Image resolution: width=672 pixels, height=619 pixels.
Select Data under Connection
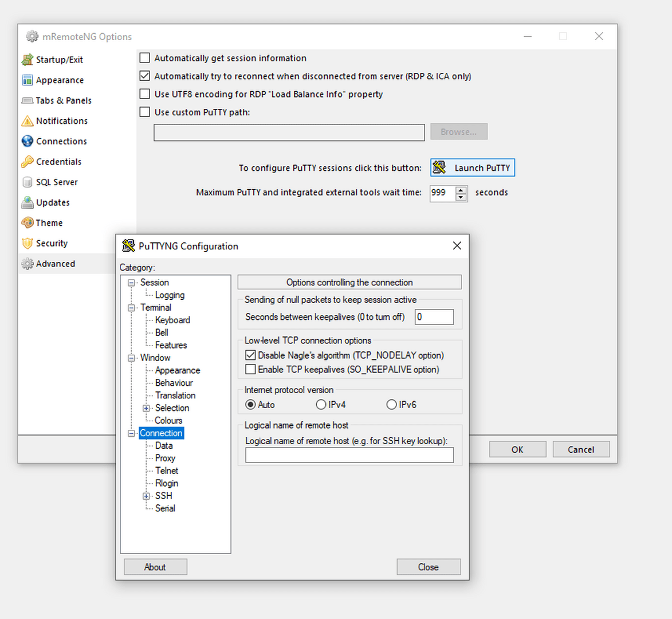point(164,446)
